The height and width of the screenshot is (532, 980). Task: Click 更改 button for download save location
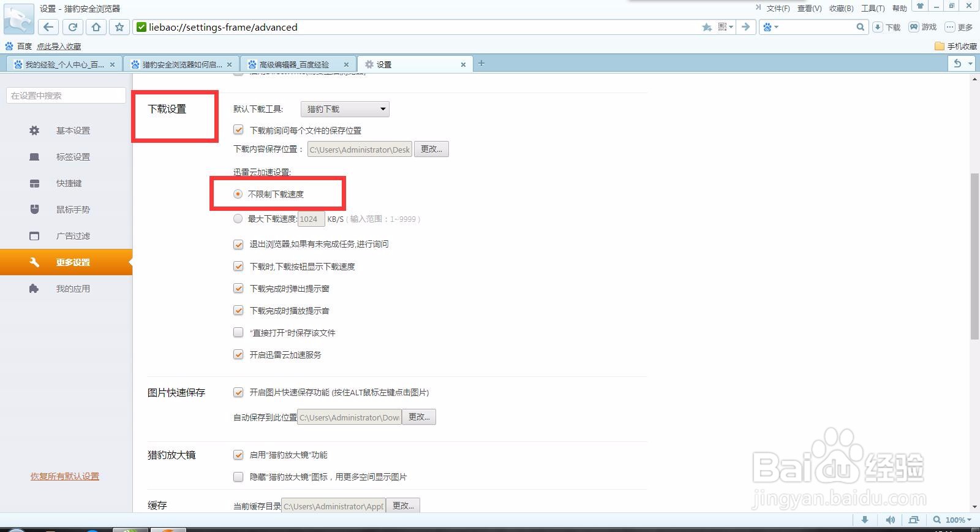431,149
